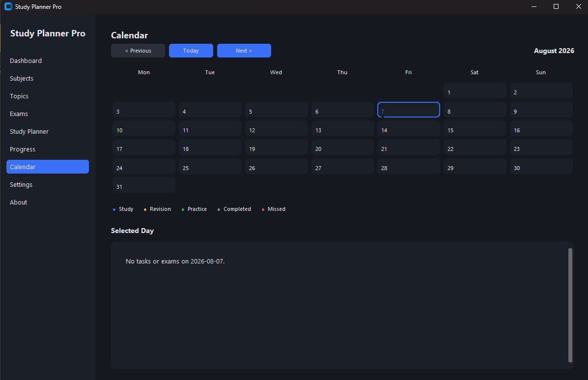Viewport: 588px width, 380px height.
Task: Click the Wed weekday header
Action: [x=276, y=72]
